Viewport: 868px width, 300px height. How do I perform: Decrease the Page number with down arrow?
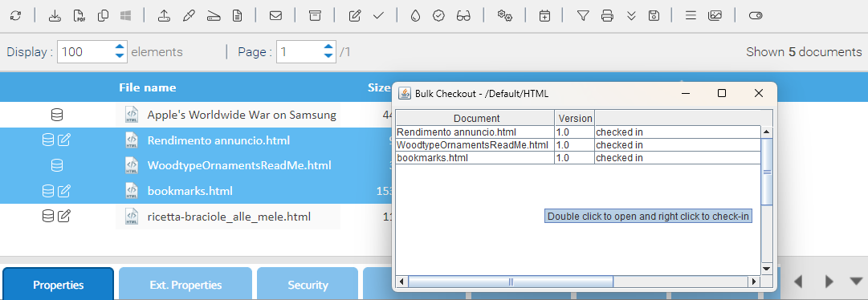pyautogui.click(x=329, y=56)
